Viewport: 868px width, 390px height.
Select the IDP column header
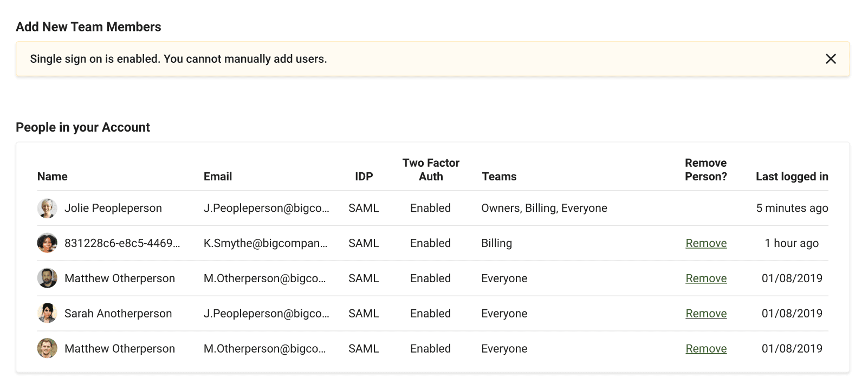[x=364, y=177]
